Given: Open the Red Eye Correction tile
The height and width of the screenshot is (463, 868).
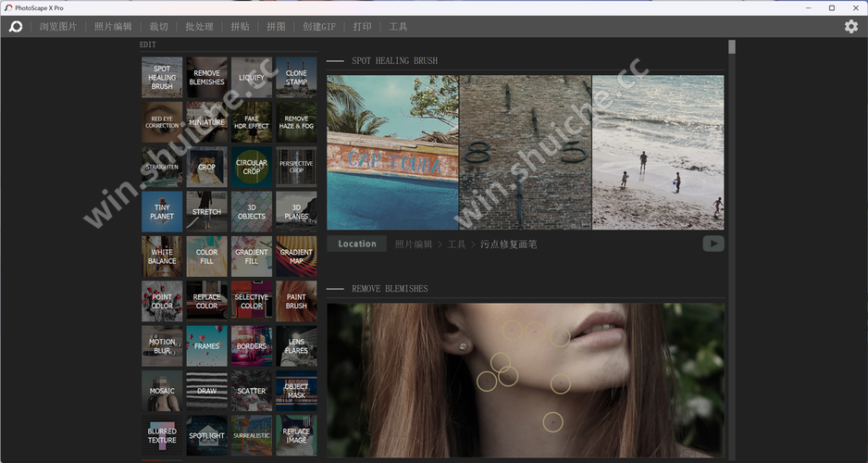Looking at the screenshot, I should point(162,122).
